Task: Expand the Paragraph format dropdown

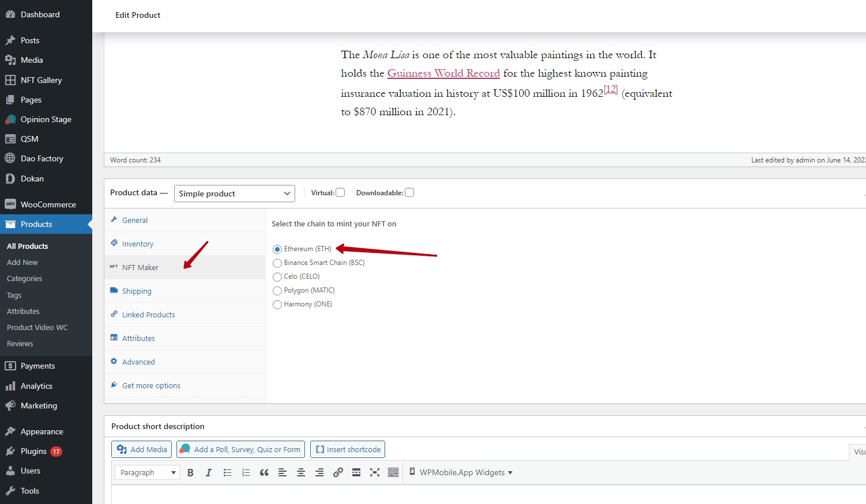Action: click(147, 472)
